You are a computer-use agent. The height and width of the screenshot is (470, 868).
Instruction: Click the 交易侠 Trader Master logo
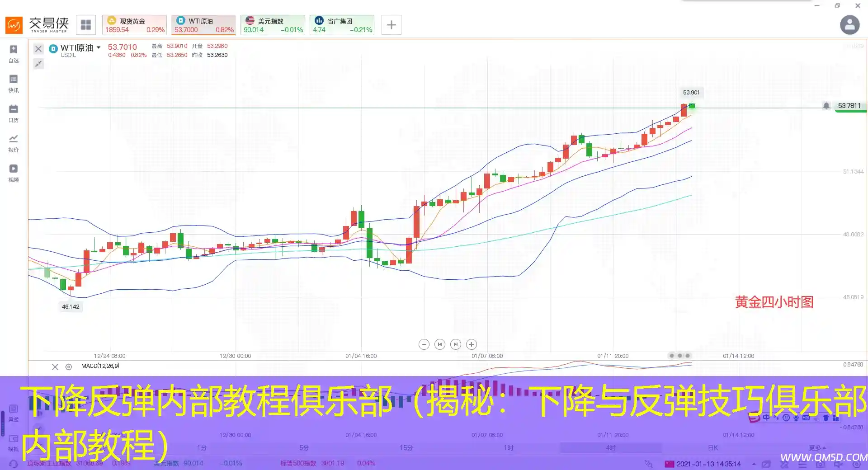(38, 25)
